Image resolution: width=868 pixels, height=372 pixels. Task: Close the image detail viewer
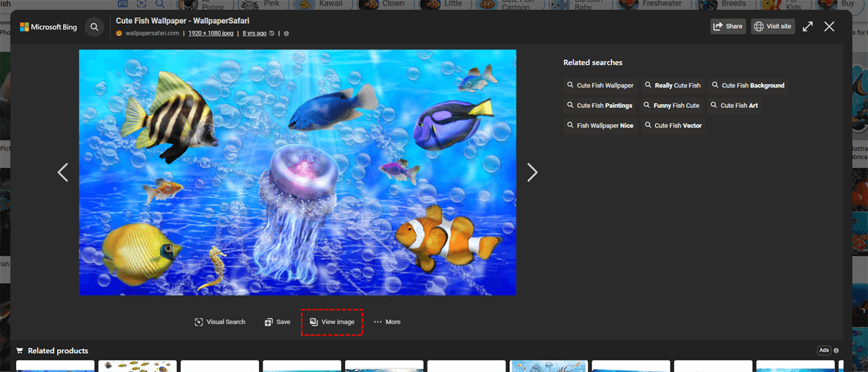[x=829, y=27]
